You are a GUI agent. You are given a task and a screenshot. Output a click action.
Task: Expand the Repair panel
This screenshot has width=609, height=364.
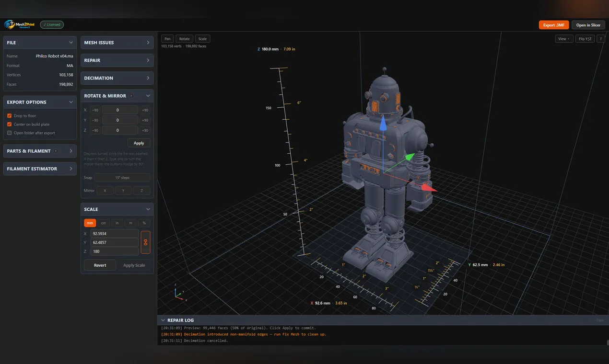(x=117, y=60)
